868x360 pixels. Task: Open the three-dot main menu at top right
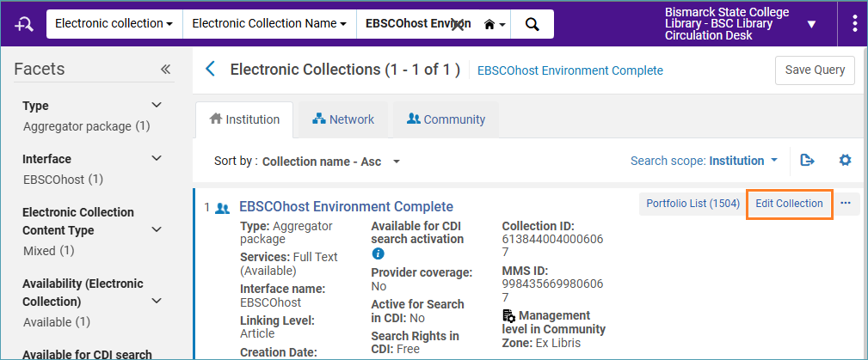click(855, 24)
